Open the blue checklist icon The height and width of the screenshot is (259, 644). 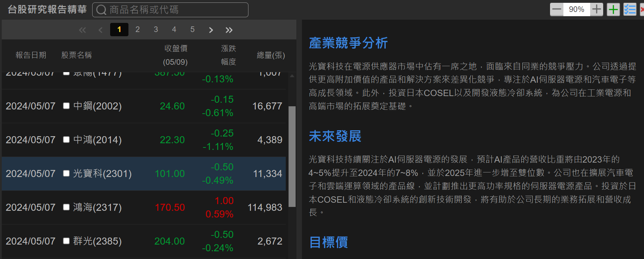[x=630, y=10]
